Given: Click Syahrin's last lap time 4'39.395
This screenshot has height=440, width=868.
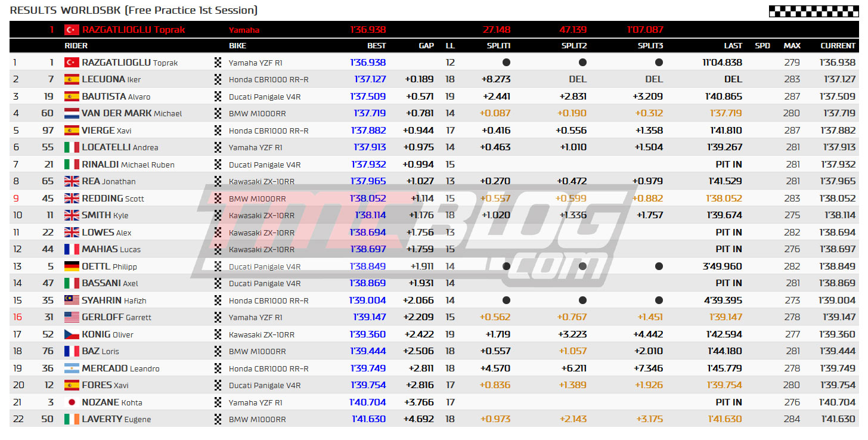Looking at the screenshot, I should (723, 300).
